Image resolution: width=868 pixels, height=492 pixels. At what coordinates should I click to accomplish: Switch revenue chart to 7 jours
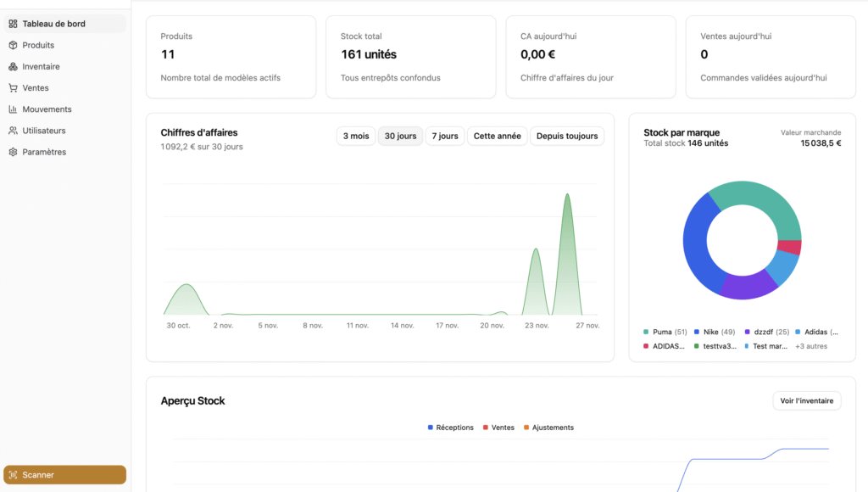pyautogui.click(x=444, y=136)
